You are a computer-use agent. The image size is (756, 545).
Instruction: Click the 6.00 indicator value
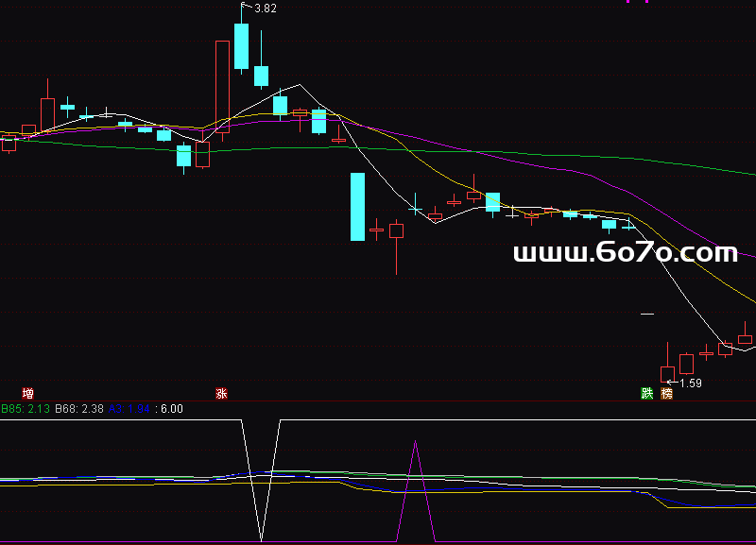pyautogui.click(x=172, y=409)
